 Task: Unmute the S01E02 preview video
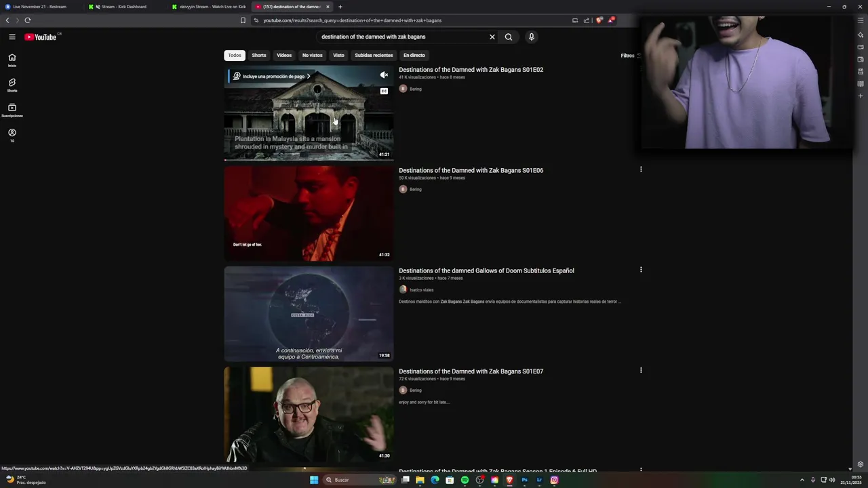tap(384, 75)
